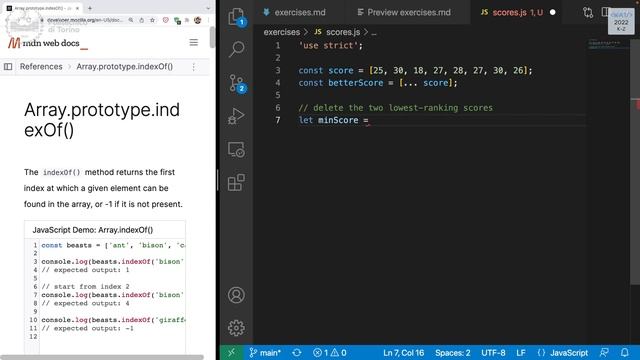Open the breadcrumb ellipsis symbol item
Viewport: 640px width, 360px height.
(374, 32)
